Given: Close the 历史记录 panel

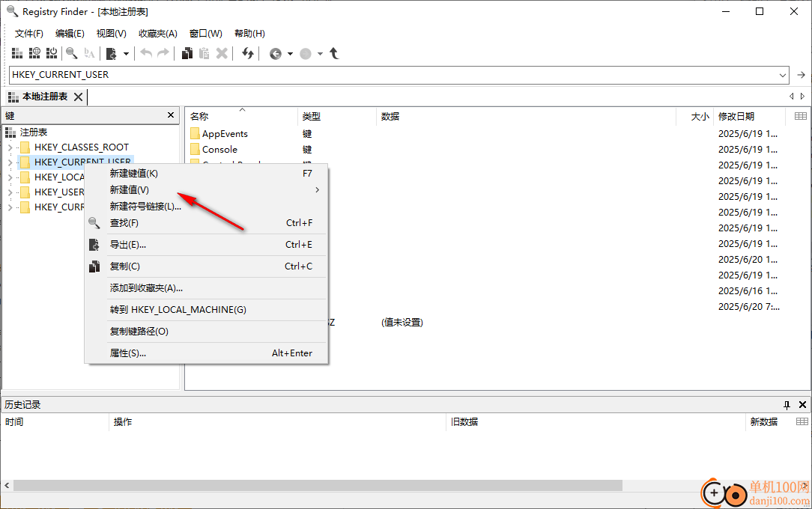Looking at the screenshot, I should click(x=803, y=405).
